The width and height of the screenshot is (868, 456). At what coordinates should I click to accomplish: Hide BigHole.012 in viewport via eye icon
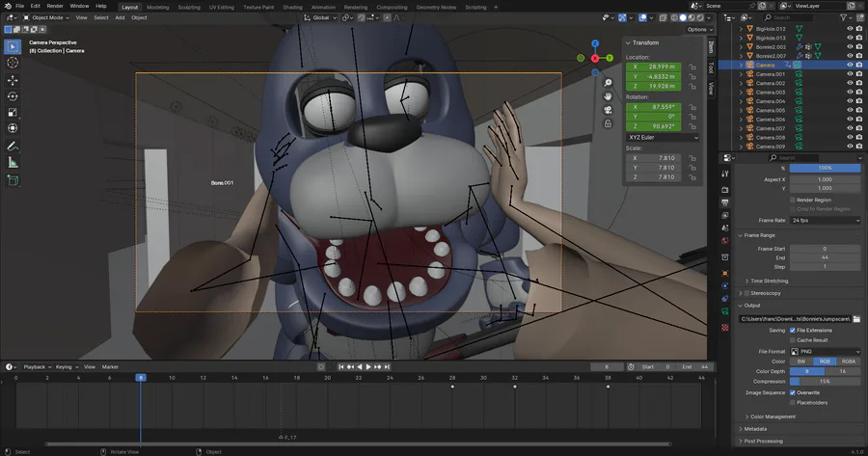click(x=850, y=29)
